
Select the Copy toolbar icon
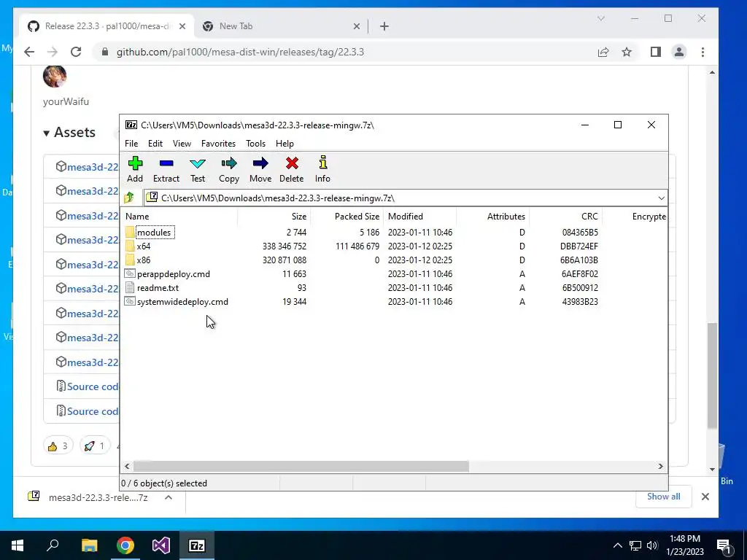coord(228,169)
